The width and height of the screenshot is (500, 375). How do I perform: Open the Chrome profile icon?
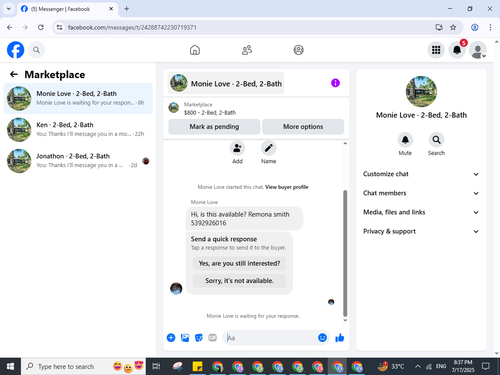click(475, 27)
